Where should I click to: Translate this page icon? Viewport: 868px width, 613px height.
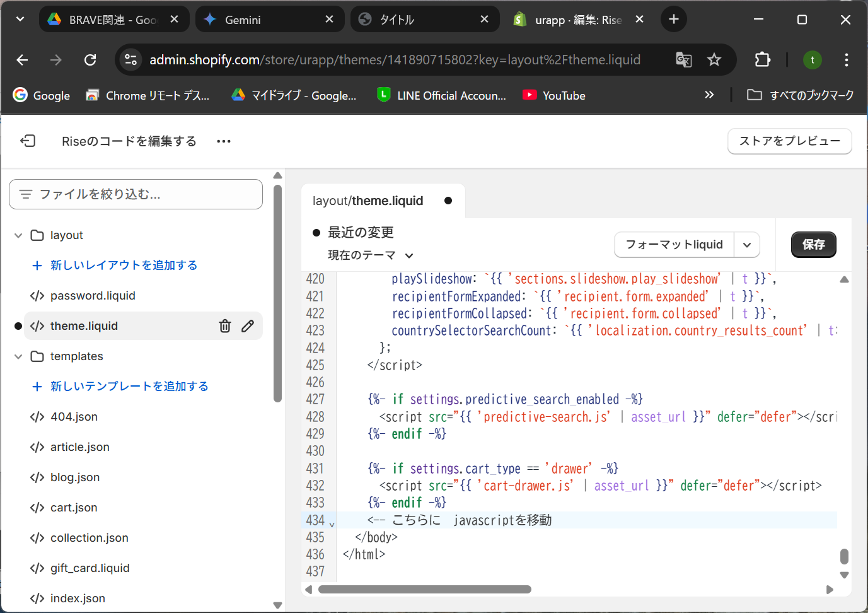684,60
